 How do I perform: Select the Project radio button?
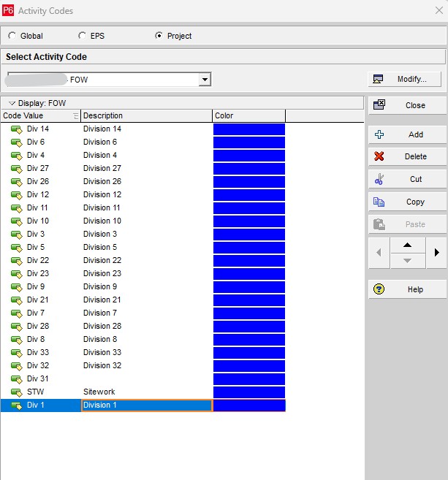coord(159,36)
